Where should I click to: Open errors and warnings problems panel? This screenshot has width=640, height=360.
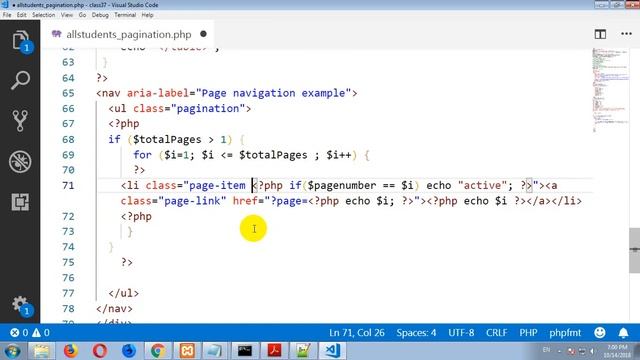[30, 333]
